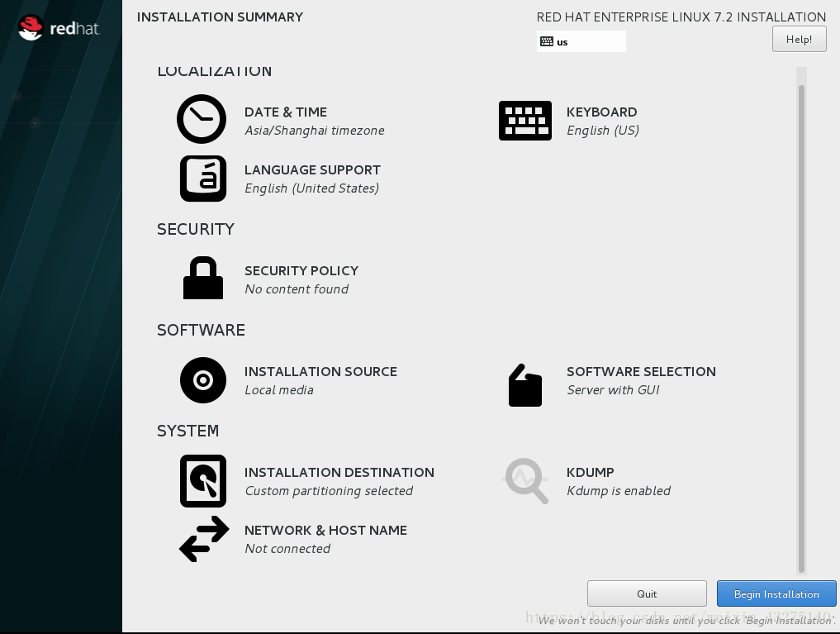Open Installation Destination hard drive icon
The image size is (840, 634).
tap(203, 481)
